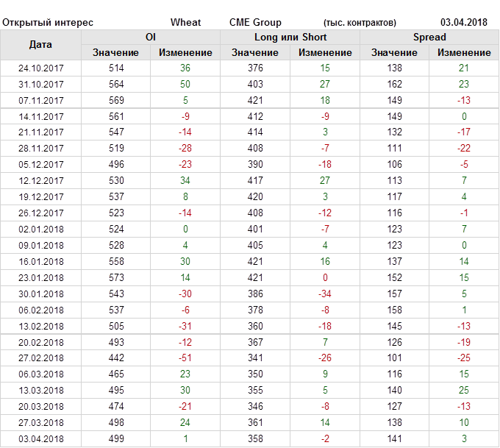Click the Открытый интерес title
This screenshot has width=500, height=448.
click(x=48, y=23)
